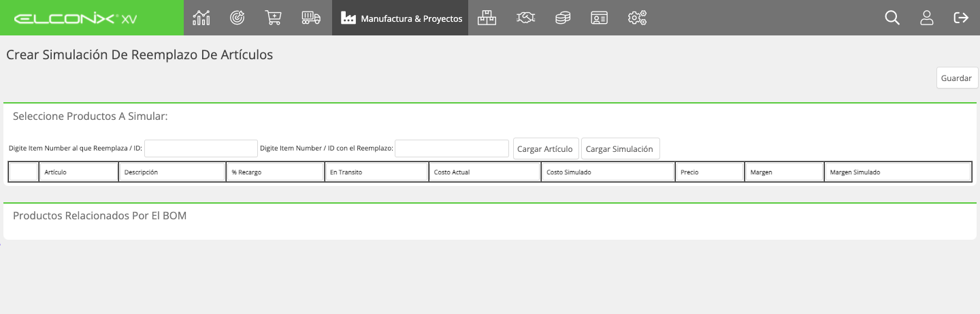Click the % Recargo column header
This screenshot has height=314, width=980.
275,172
